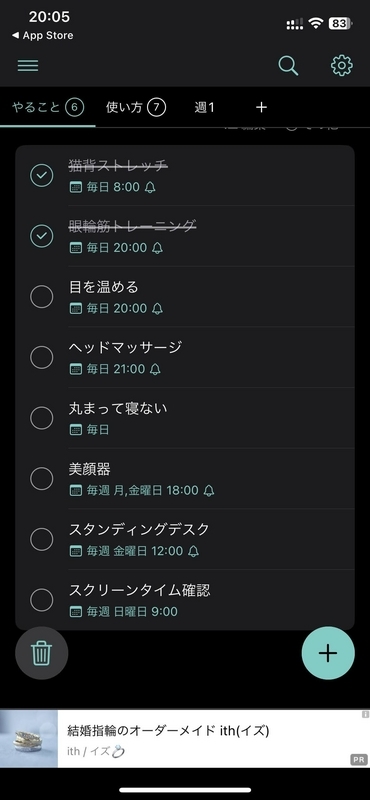
Task: Tap bell icon on 美顔器 reminder
Action: (209, 491)
